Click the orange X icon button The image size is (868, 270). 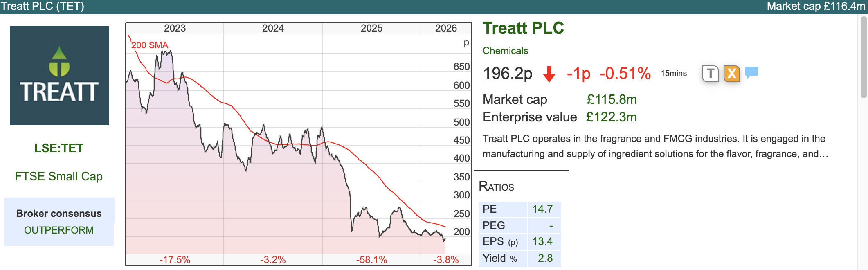731,74
